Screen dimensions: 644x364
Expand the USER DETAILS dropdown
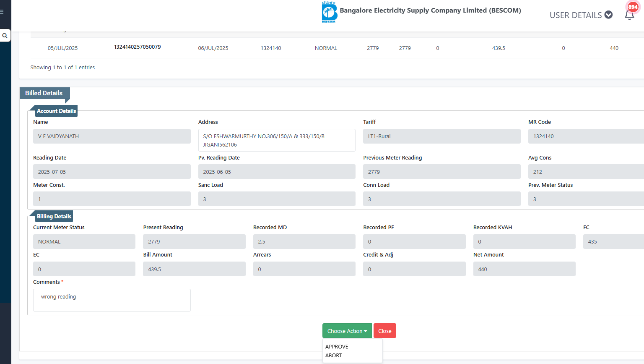tap(581, 15)
